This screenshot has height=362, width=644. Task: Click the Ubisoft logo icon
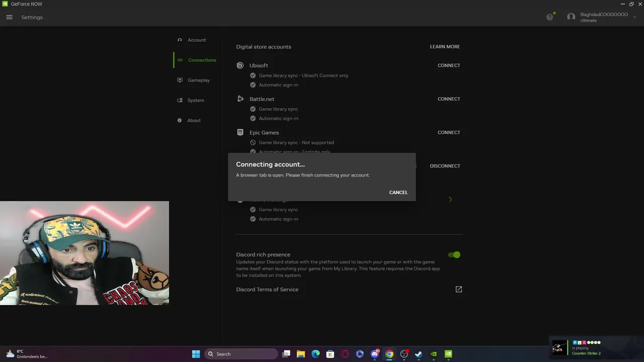240,65
